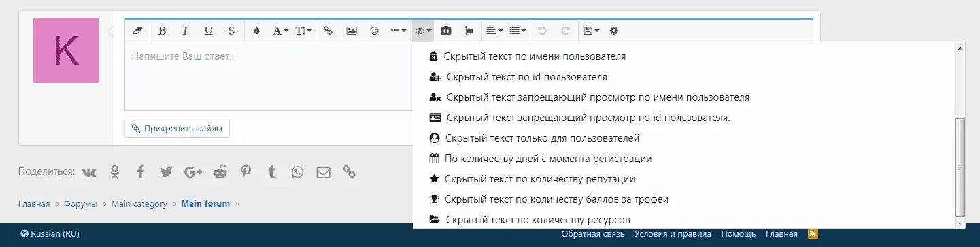Screen dimensions: 980x247
Task: Insert a link with chain icon
Action: coord(328,31)
